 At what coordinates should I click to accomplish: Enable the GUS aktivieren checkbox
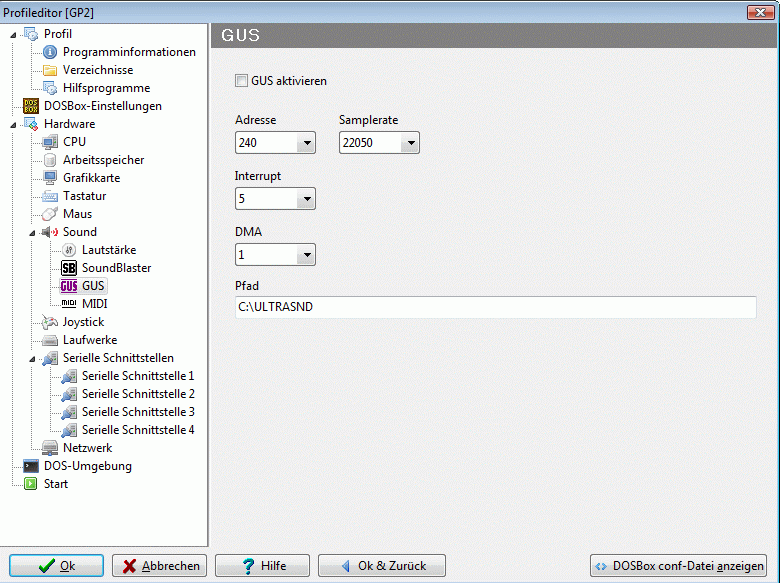pyautogui.click(x=241, y=81)
